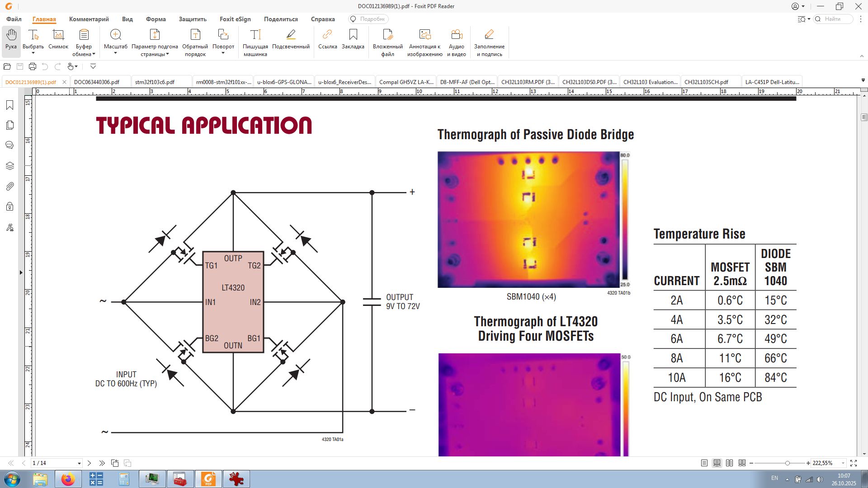
Task: Close the DOC012136989(1).pdf tab
Action: [x=64, y=82]
